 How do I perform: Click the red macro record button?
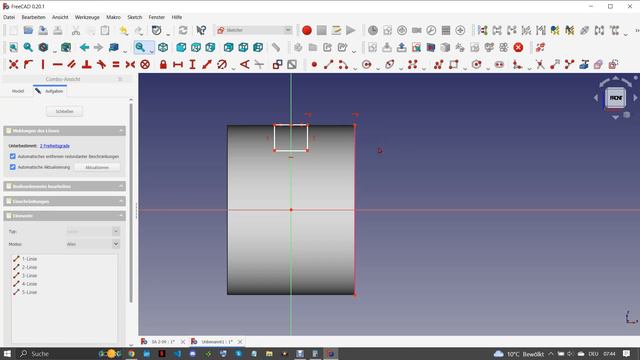(307, 30)
